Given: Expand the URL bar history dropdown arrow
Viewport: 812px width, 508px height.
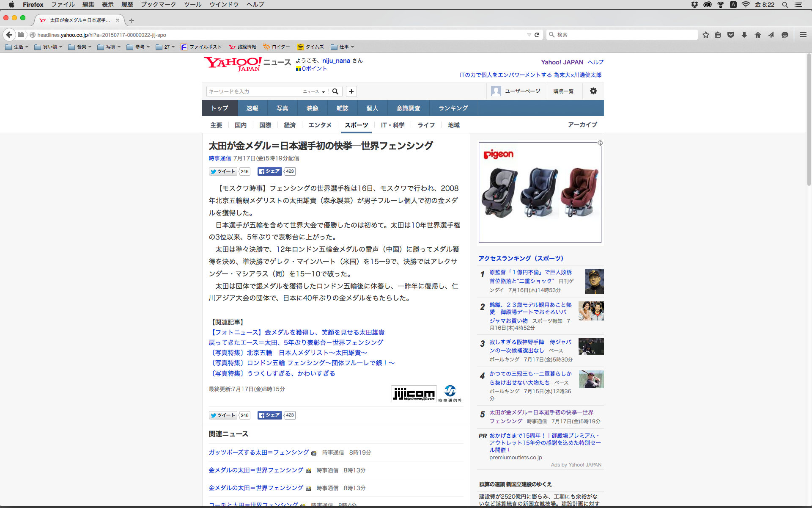Looking at the screenshot, I should pos(529,35).
